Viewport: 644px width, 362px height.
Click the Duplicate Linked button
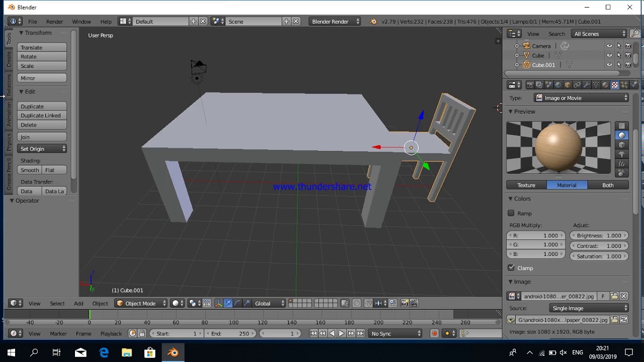[x=42, y=116]
